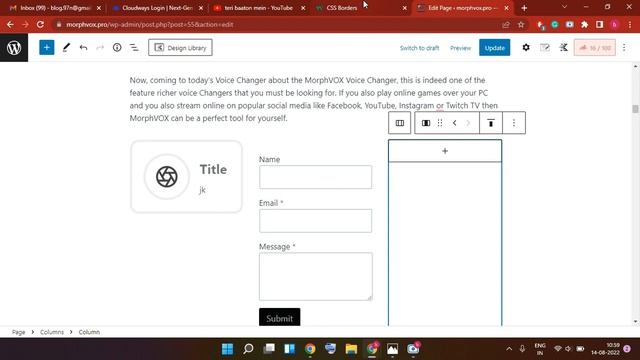The height and width of the screenshot is (360, 640).
Task: Select the parent Columns block icon
Action: (400, 123)
